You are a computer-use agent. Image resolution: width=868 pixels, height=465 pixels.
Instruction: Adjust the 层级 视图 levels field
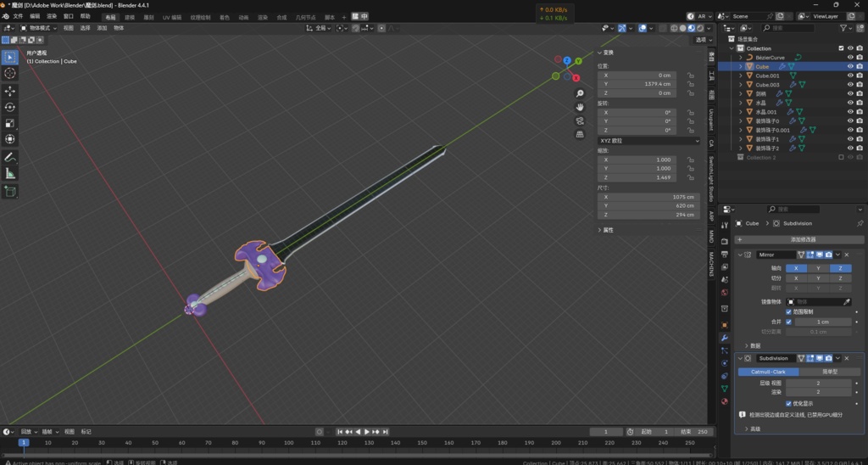pos(818,383)
